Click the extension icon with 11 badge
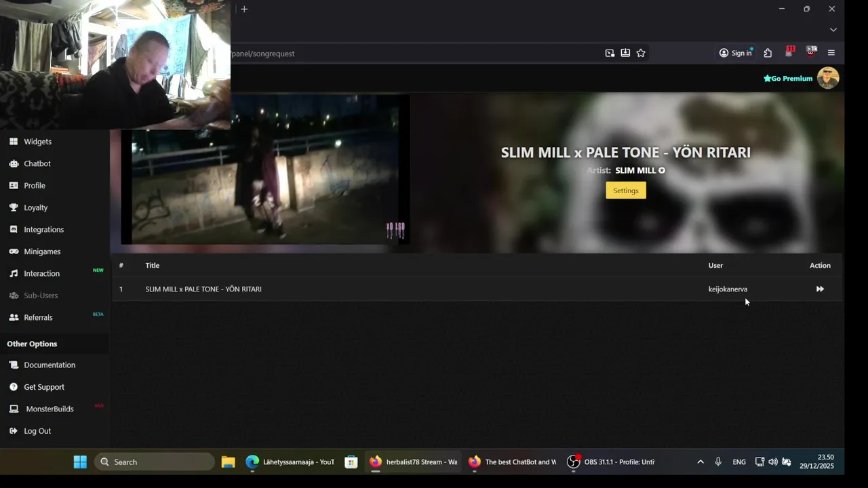 click(x=789, y=52)
